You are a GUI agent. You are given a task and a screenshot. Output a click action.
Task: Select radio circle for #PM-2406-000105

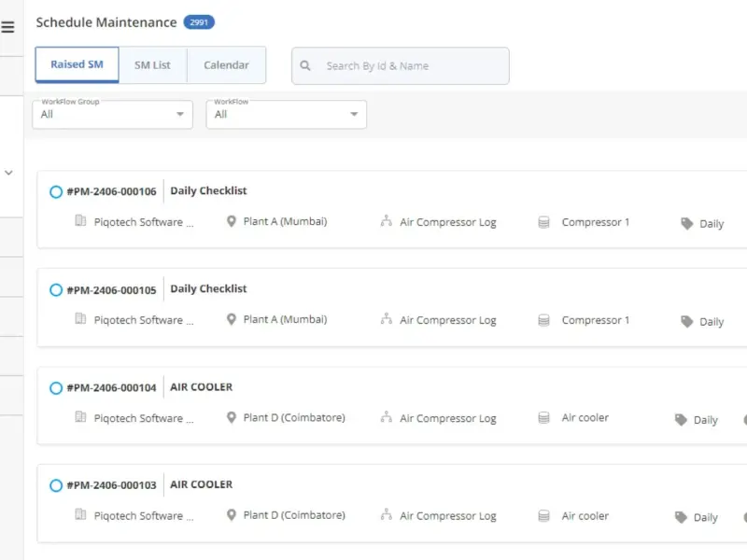[56, 290]
